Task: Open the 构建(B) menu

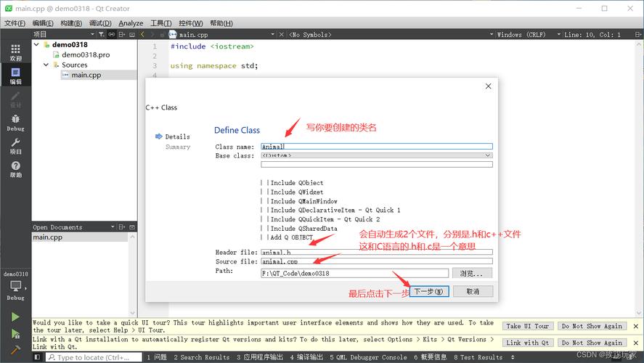Action: point(71,23)
